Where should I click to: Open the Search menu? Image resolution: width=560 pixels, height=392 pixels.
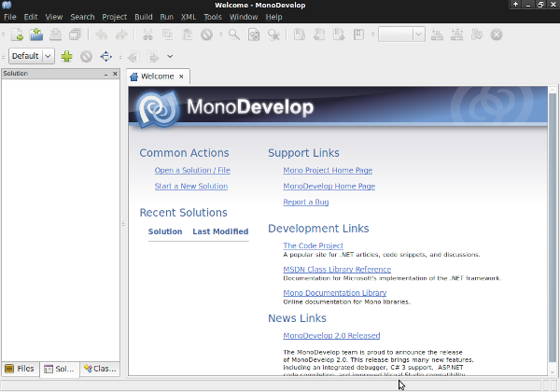tap(82, 17)
